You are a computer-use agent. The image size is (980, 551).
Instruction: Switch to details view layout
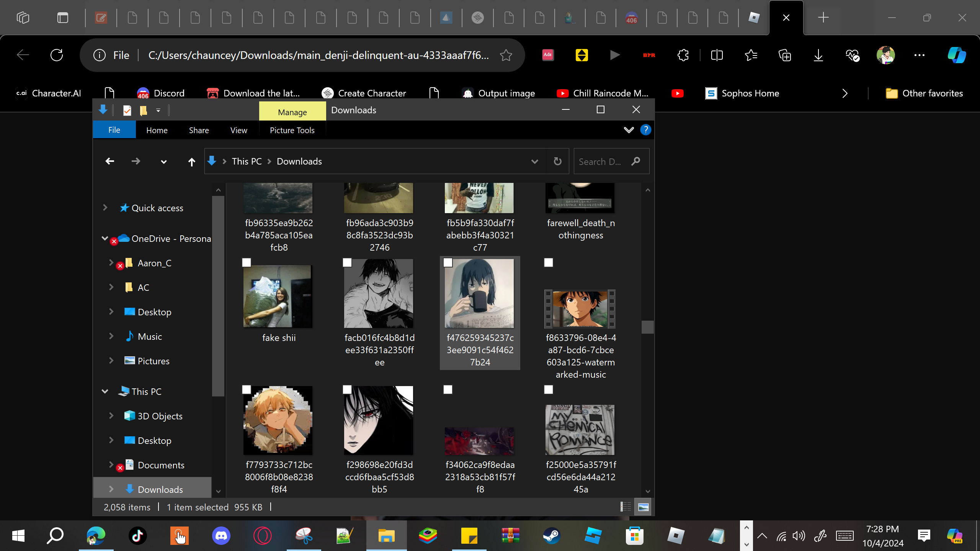[x=626, y=507]
